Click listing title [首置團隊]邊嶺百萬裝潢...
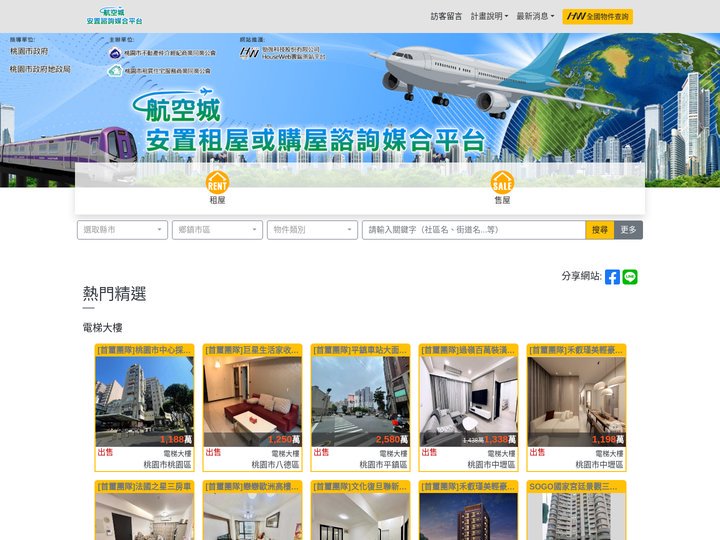 468,350
